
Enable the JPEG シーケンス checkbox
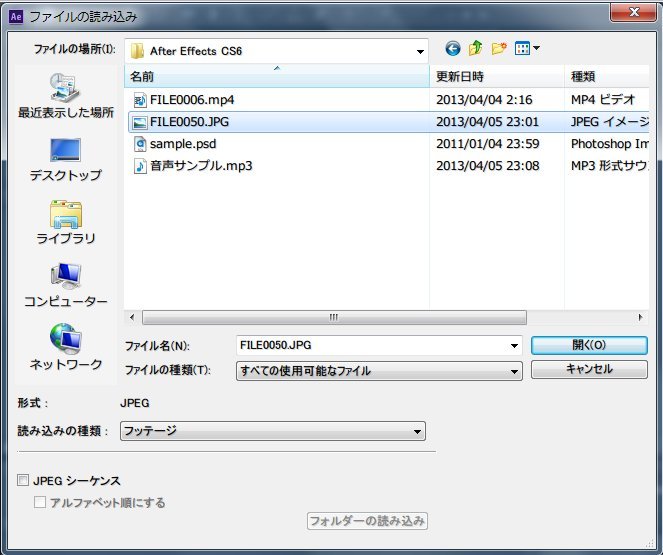(23, 480)
